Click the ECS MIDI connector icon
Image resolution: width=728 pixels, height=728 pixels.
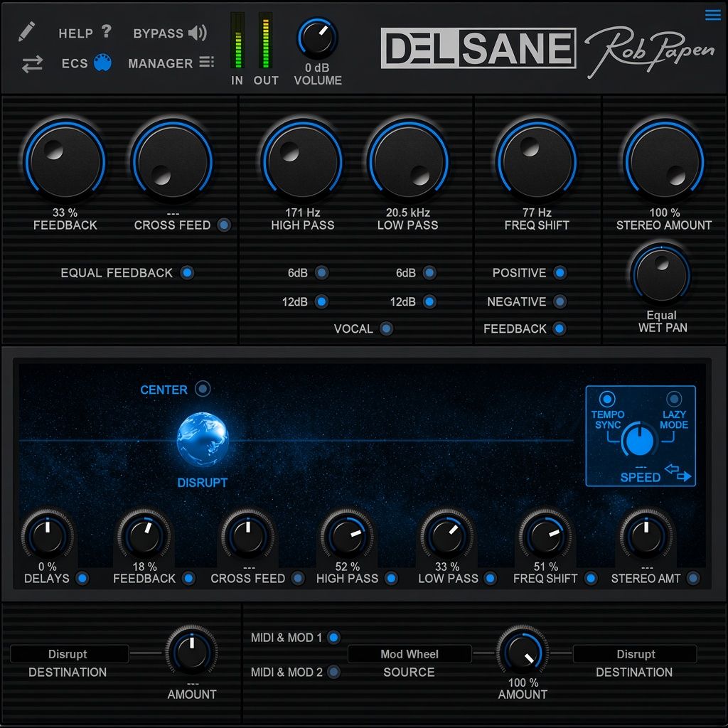point(102,63)
